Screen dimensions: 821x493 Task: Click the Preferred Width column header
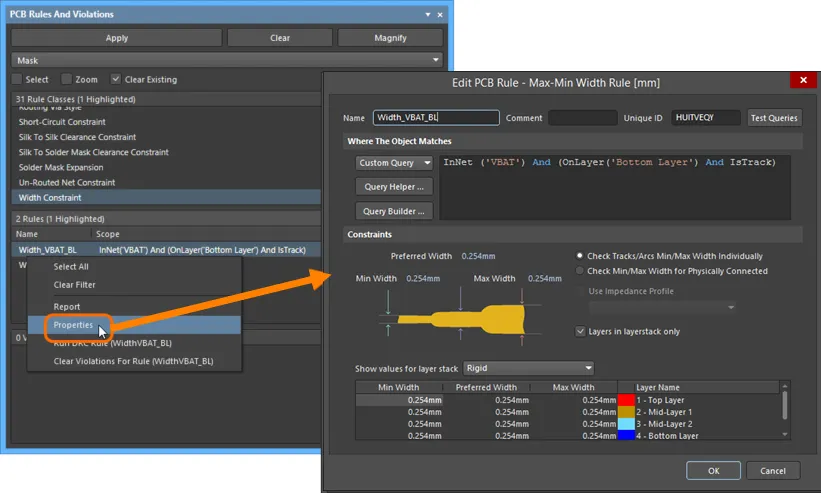pos(486,388)
